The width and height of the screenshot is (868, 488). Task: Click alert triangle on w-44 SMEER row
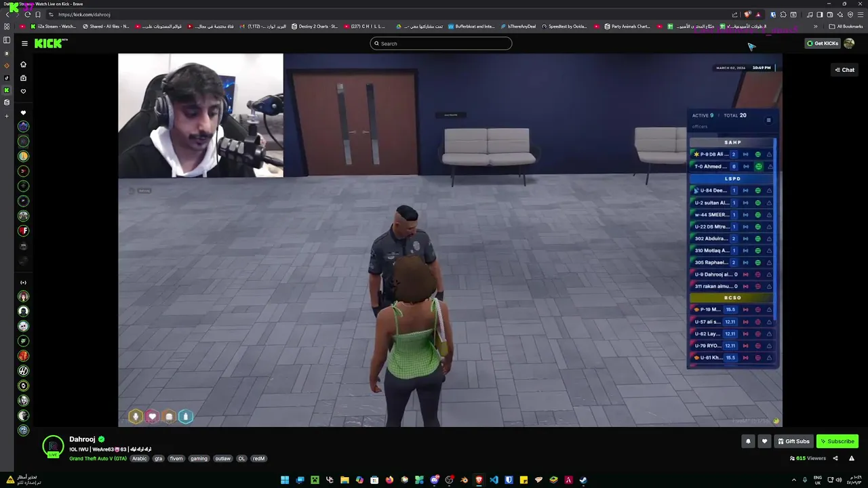click(769, 215)
